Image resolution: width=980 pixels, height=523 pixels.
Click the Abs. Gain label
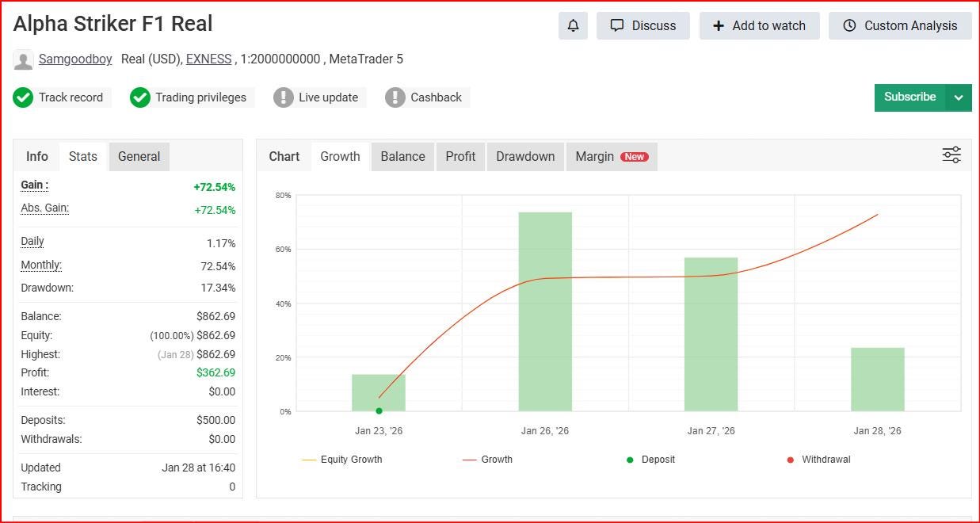(x=45, y=208)
